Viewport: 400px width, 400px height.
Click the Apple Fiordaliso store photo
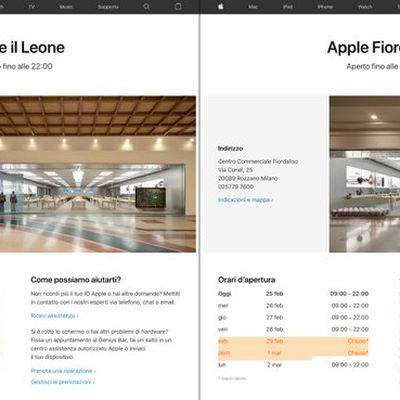365,174
